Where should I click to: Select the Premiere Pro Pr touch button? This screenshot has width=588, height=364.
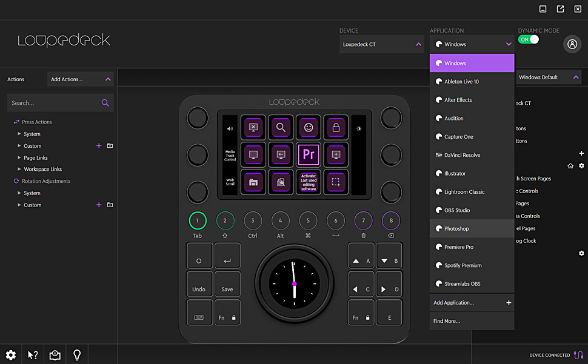309,154
